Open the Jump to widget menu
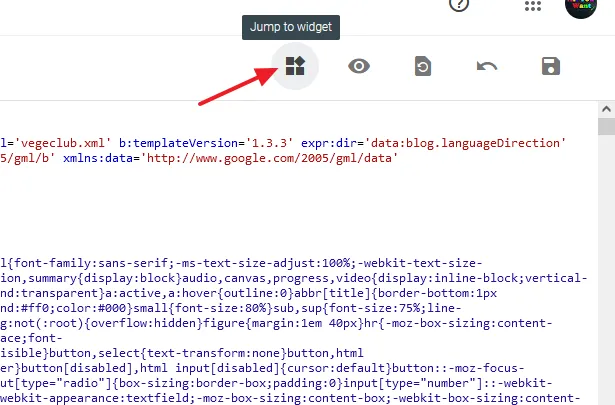 click(x=295, y=66)
